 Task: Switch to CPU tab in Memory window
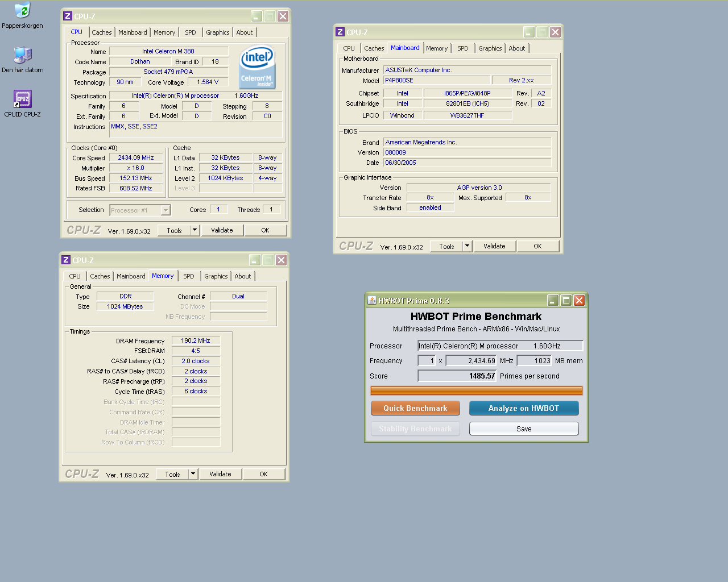75,276
